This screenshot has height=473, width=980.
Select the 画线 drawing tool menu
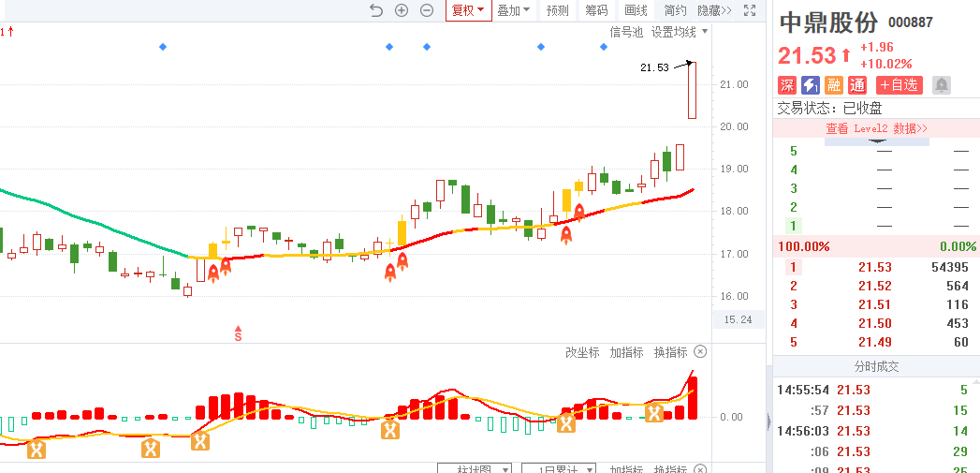636,10
